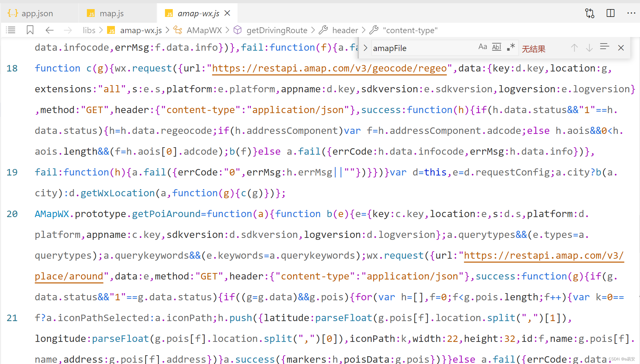Screen dimensions: 640x364
Task: Click the split editor icon
Action: [610, 13]
